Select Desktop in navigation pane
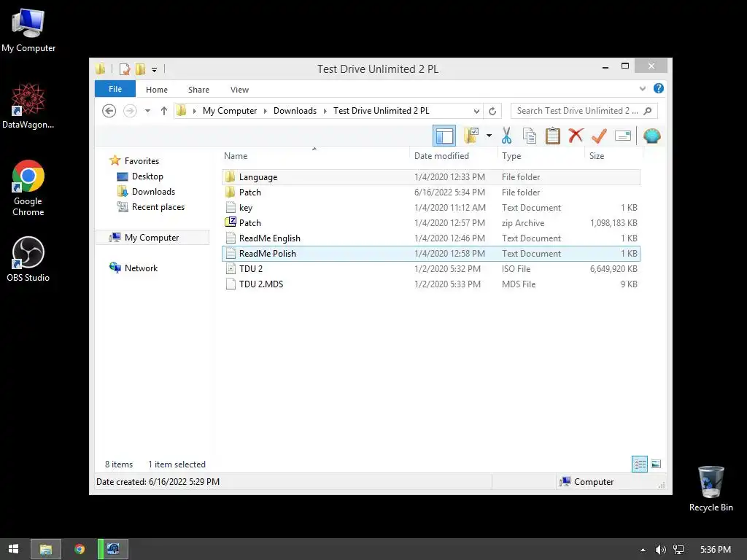The image size is (747, 560). [x=147, y=176]
